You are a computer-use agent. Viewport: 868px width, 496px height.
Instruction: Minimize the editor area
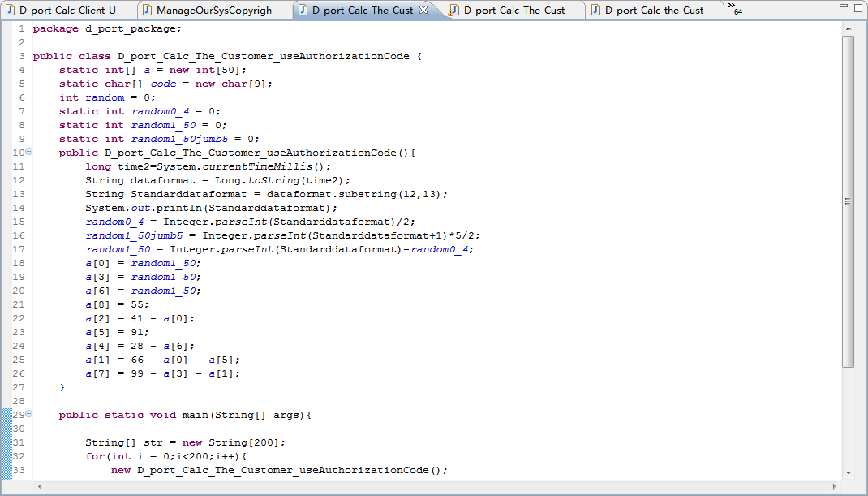point(844,6)
